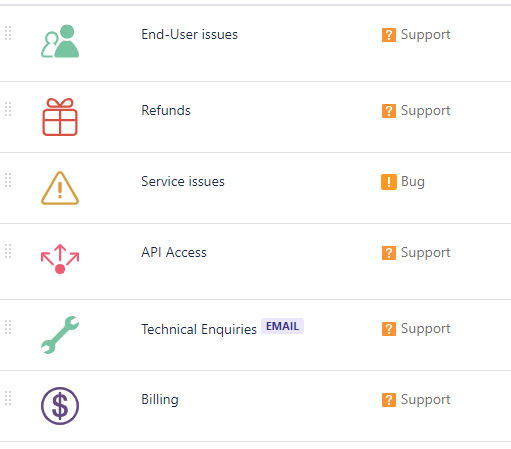Click the API Access arrows icon
Screen dimensions: 511x449
[x=60, y=259]
